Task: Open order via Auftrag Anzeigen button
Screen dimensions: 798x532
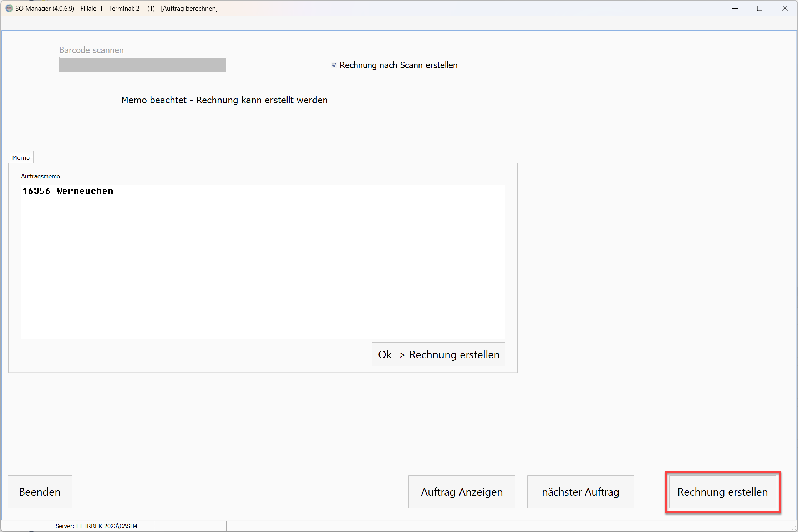Action: click(462, 492)
